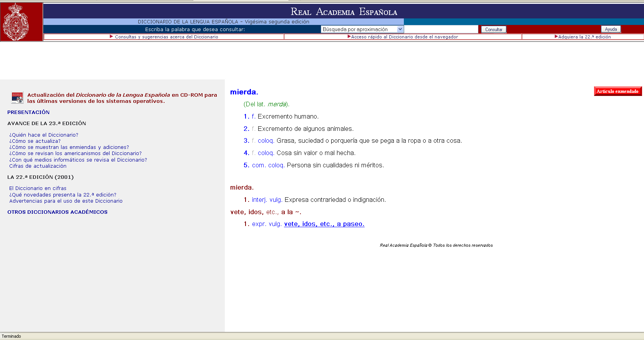Click the Real Academia Española crest logo

pyautogui.click(x=16, y=22)
